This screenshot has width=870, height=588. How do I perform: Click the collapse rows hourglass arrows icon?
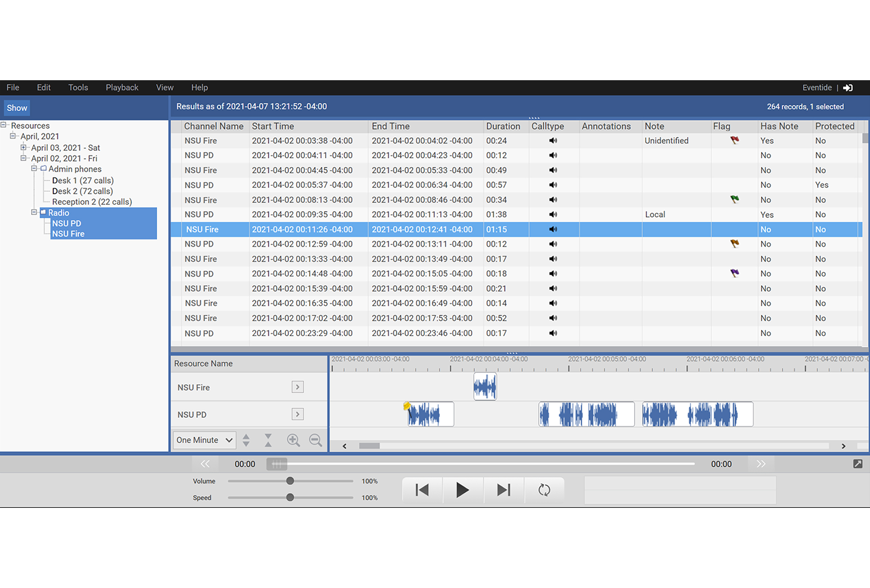tap(268, 440)
